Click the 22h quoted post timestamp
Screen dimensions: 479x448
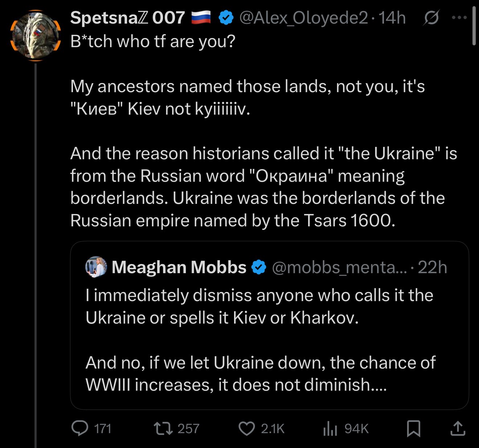(432, 267)
